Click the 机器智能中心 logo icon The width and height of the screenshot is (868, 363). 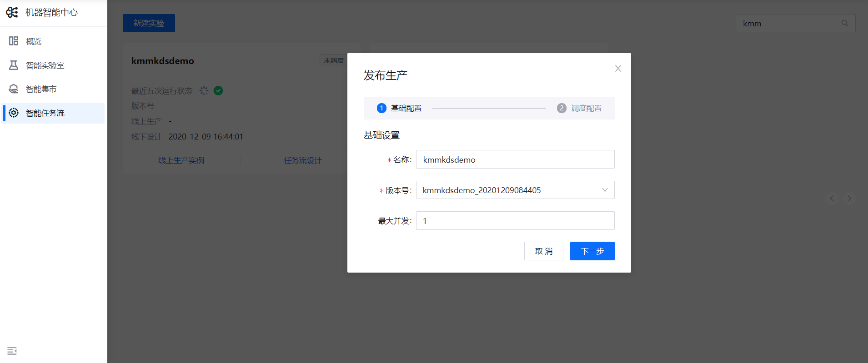point(12,12)
